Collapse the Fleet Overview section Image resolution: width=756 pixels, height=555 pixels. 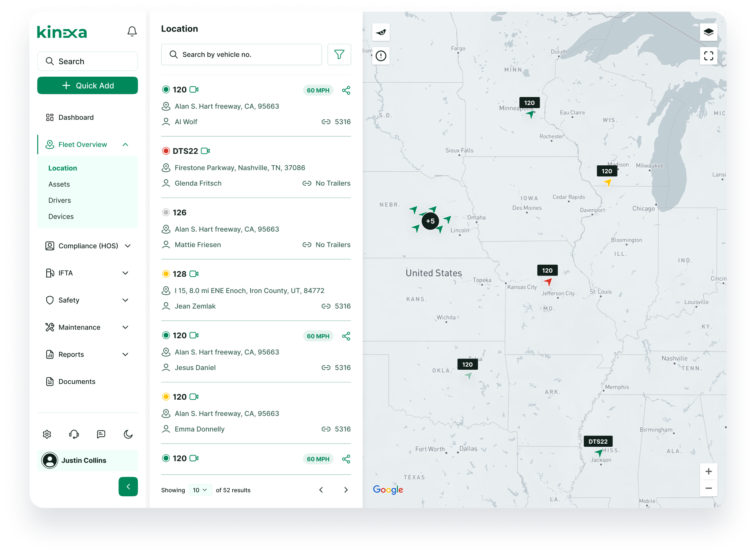pyautogui.click(x=126, y=144)
